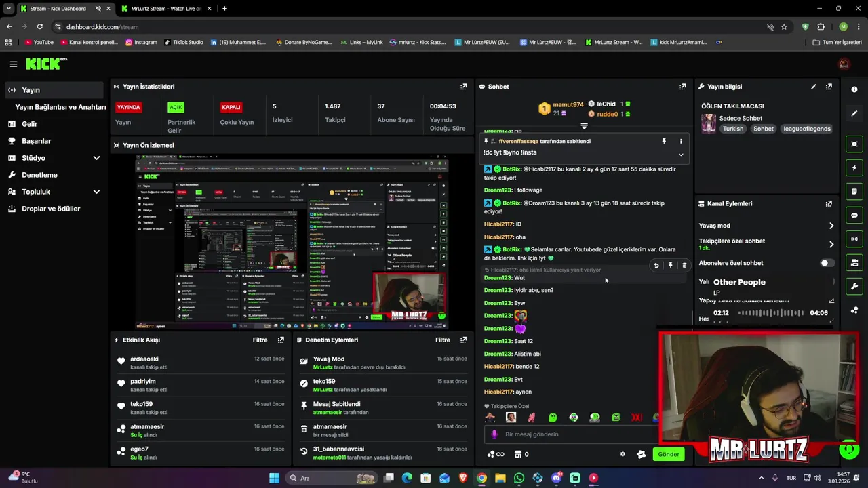Pop out the Sohbet panel
Screen dimensions: 868x488
click(683, 87)
